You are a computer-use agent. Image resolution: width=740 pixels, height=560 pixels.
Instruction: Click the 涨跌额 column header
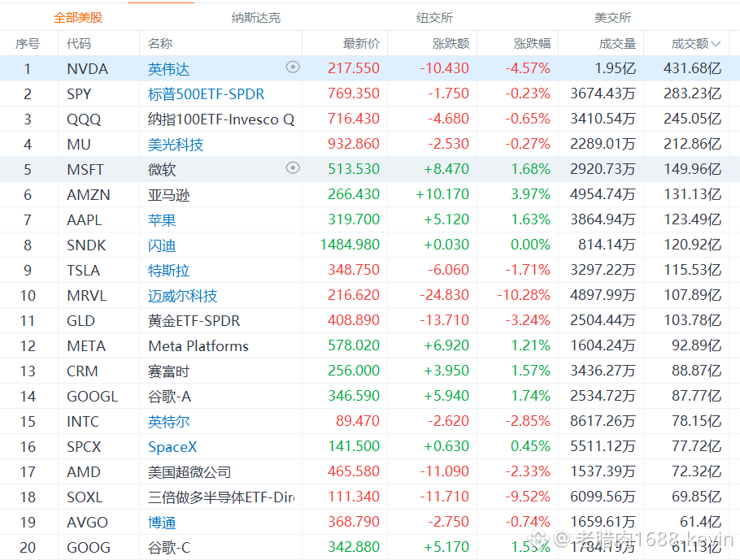click(x=451, y=44)
